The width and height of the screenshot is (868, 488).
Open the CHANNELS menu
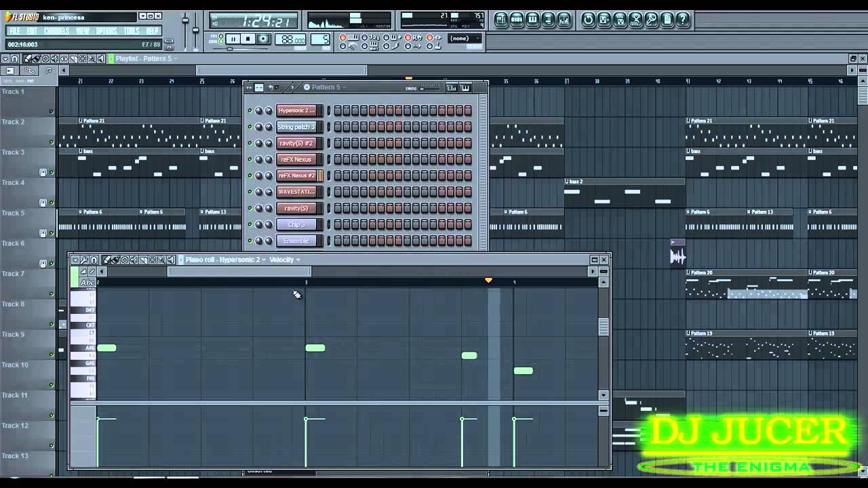[56, 31]
